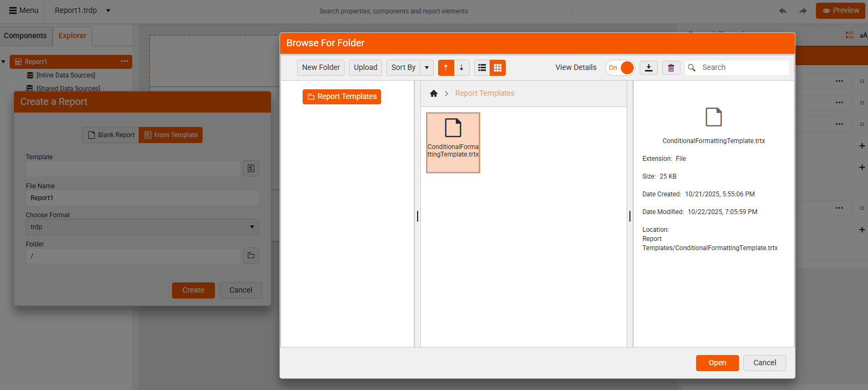Click the browse template icon button
Image resolution: width=868 pixels, height=390 pixels.
(251, 168)
